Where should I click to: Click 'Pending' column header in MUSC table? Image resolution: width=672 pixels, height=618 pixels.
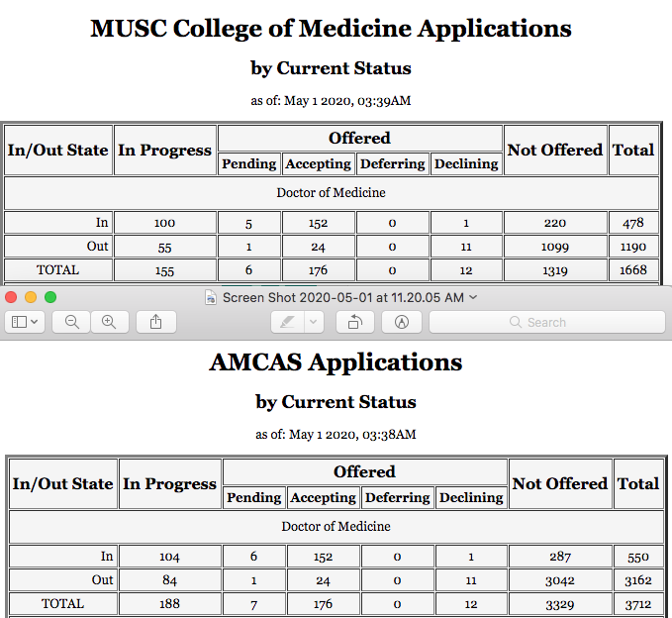pos(249,163)
